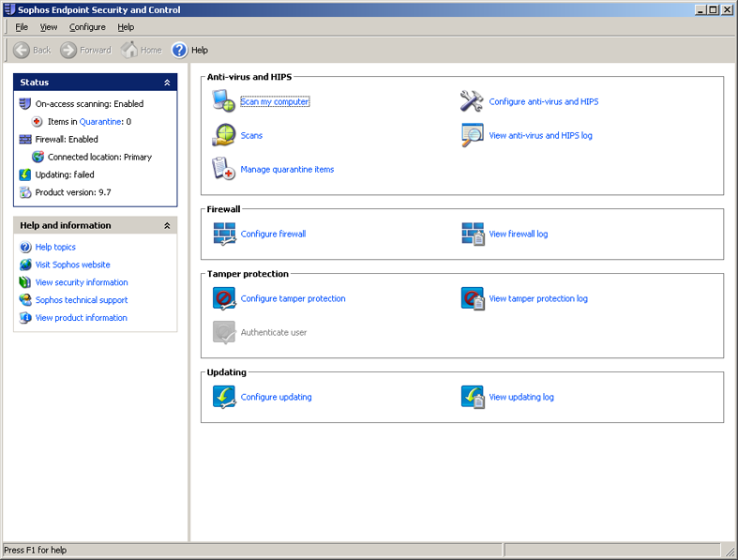Viewport: 738px width, 560px height.
Task: Click the Configure anti-virus and HIPS tools icon
Action: [471, 101]
